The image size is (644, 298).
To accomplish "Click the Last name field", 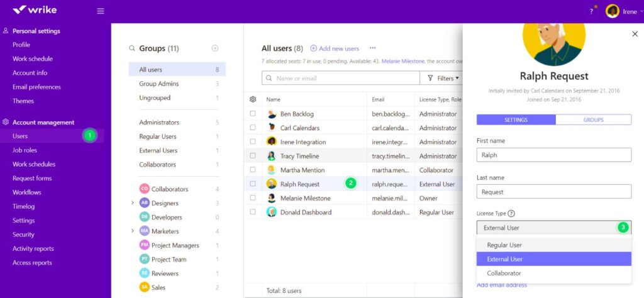I will (x=554, y=192).
